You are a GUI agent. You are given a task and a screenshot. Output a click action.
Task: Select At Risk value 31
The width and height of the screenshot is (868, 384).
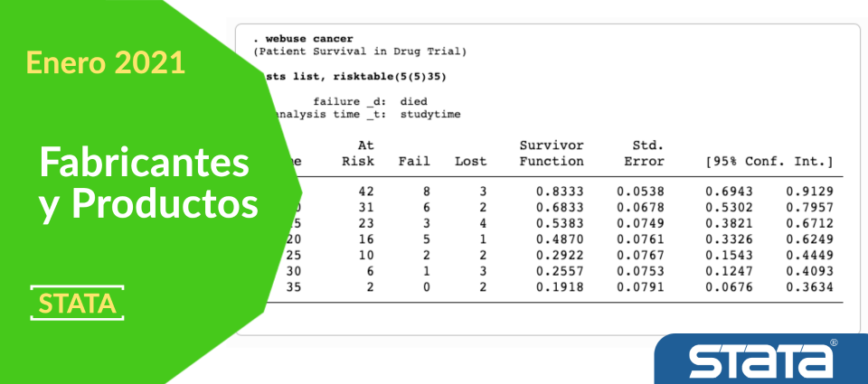pyautogui.click(x=366, y=208)
